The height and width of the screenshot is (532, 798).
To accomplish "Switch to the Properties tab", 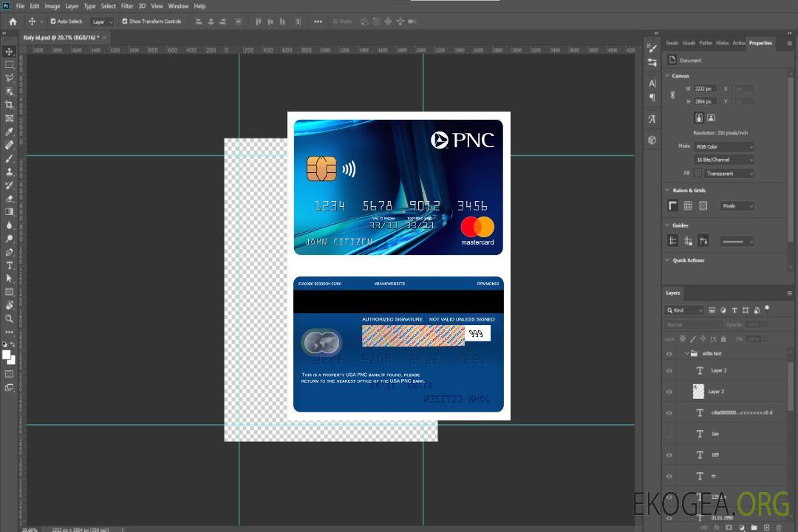I will click(x=760, y=43).
